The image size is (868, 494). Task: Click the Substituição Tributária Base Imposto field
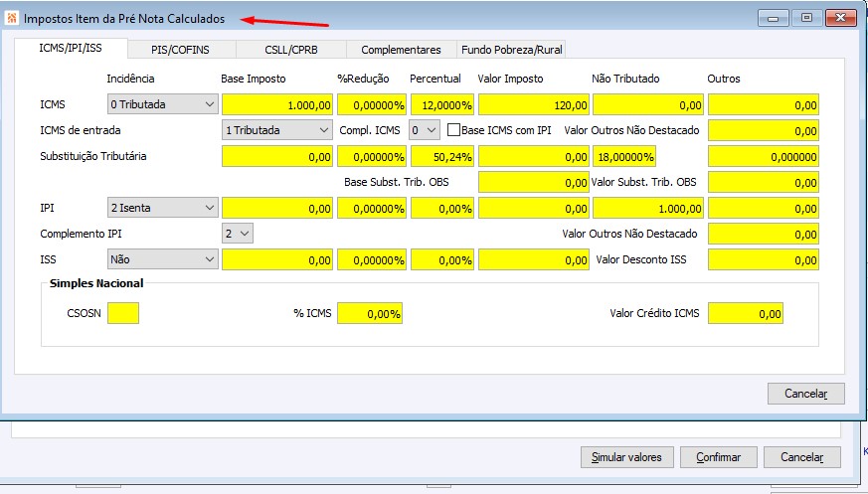[x=277, y=157]
